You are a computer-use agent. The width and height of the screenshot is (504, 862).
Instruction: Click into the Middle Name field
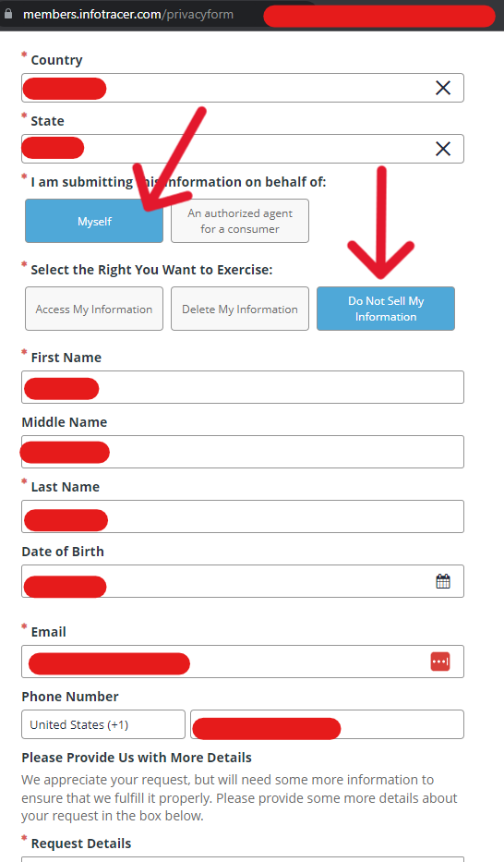click(x=243, y=452)
